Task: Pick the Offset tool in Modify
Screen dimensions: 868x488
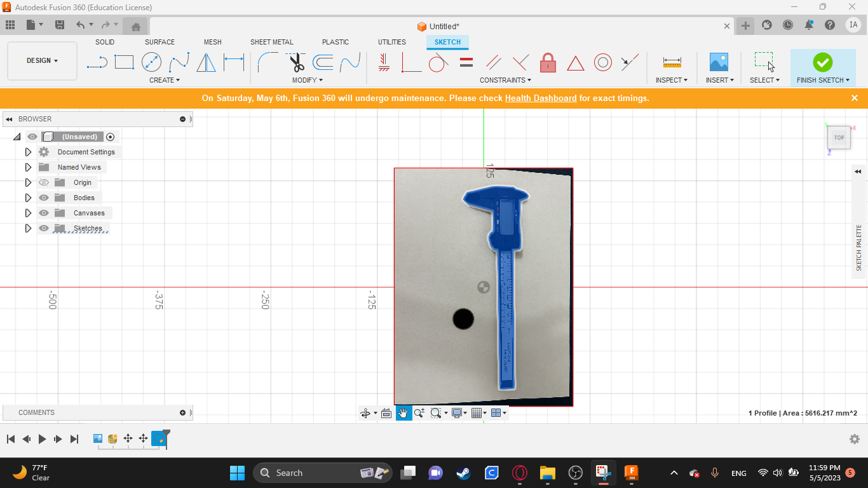Action: pos(323,62)
